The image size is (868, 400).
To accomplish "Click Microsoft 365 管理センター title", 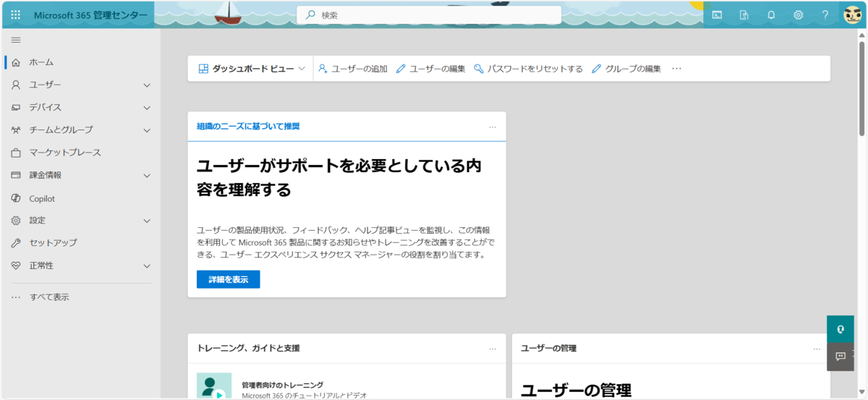I will [x=90, y=14].
